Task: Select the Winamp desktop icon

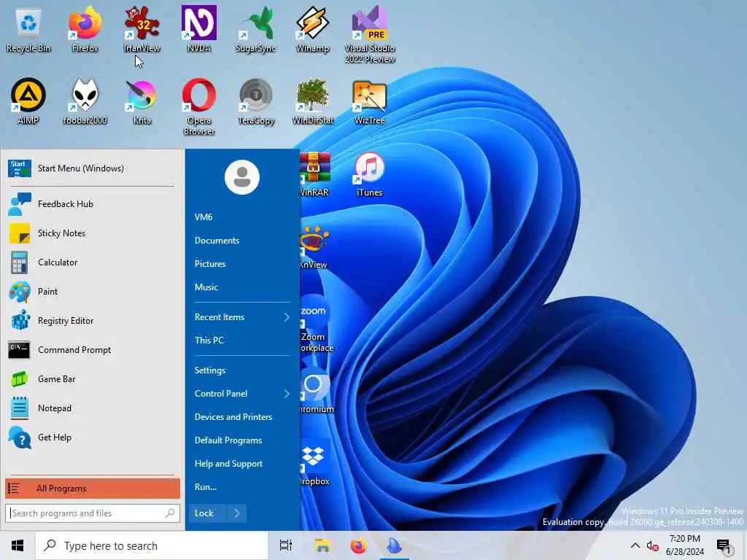Action: pyautogui.click(x=312, y=29)
